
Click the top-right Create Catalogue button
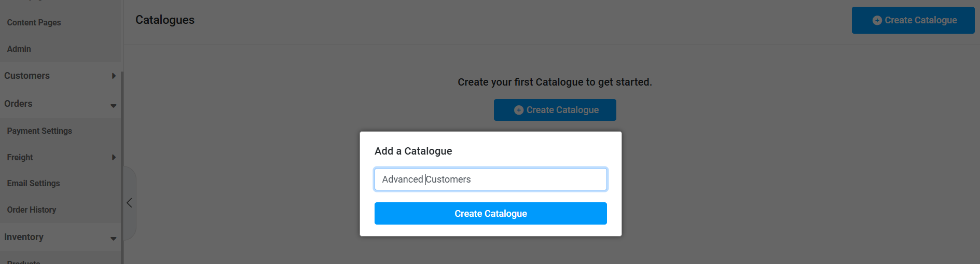click(913, 20)
